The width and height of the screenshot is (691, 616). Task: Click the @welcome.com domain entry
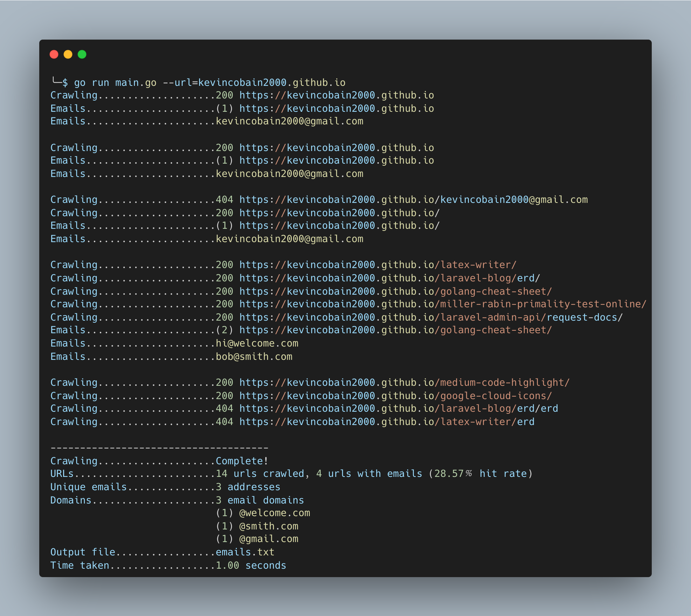coord(274,513)
